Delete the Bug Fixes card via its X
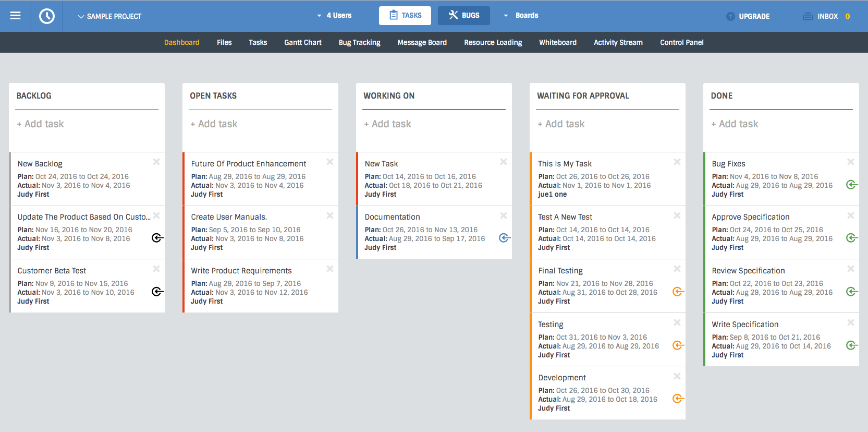The height and width of the screenshot is (432, 868). point(851,162)
